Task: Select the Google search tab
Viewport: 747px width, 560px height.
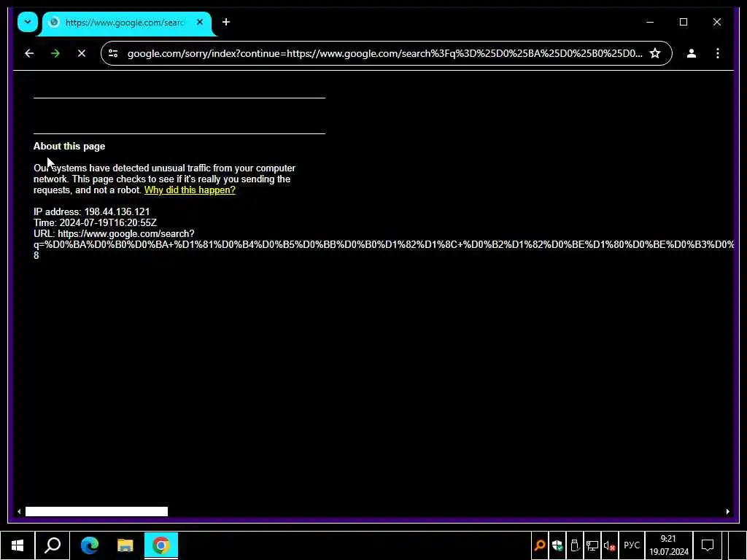Action: (124, 23)
